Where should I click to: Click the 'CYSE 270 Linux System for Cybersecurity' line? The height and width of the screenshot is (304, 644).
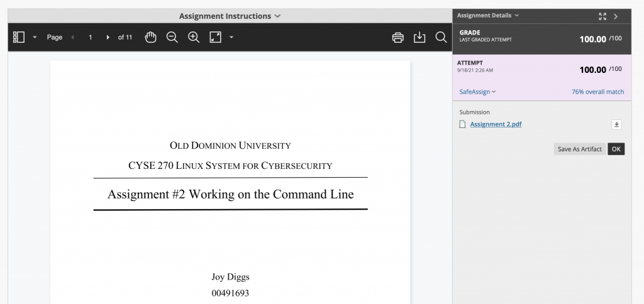[x=230, y=166]
